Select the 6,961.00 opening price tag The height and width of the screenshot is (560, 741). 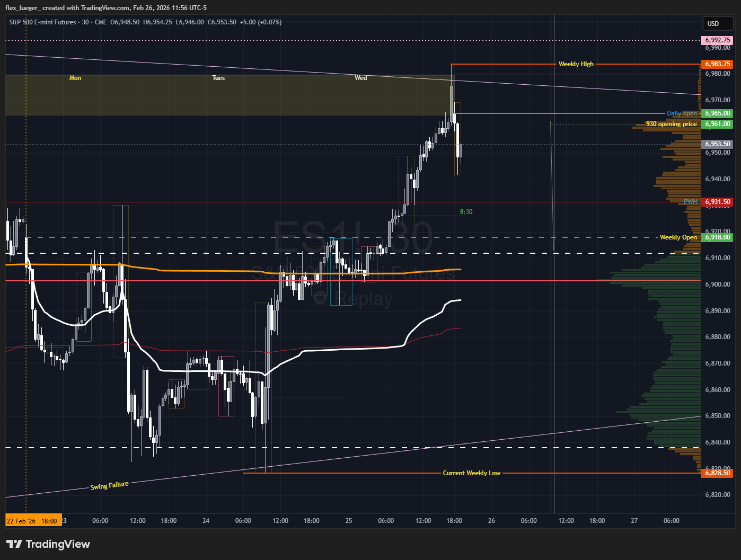[717, 124]
